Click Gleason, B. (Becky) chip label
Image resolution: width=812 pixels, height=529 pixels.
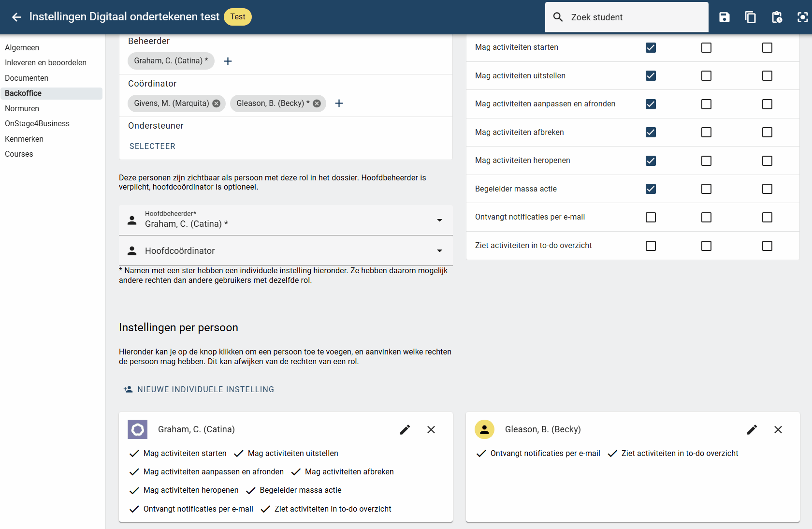273,103
